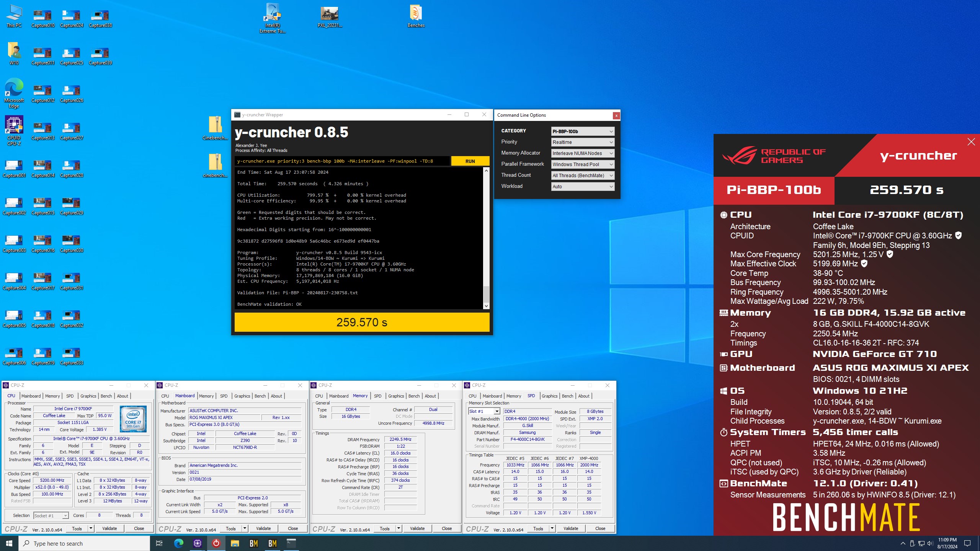Select the Capture029 screenshot file
This screenshot has width=980, height=551.
[x=72, y=206]
